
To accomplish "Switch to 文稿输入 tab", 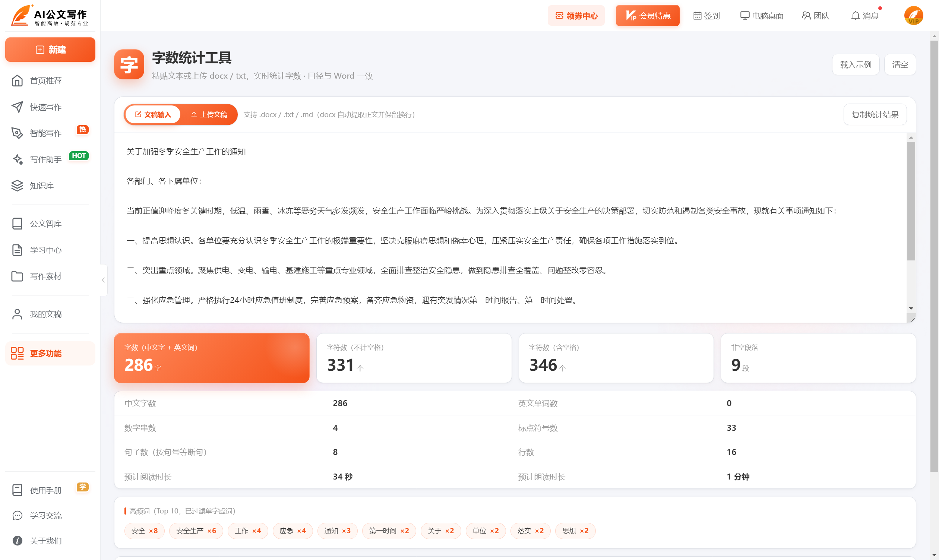I will click(x=153, y=115).
